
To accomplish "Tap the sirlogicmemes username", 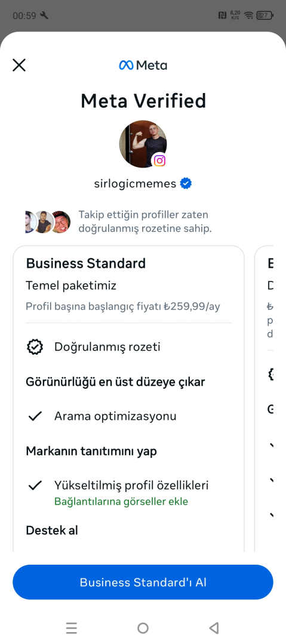I will [135, 183].
